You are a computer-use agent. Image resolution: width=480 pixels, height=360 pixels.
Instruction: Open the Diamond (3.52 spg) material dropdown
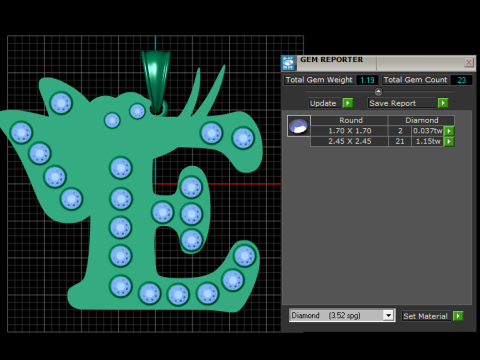coord(342,315)
